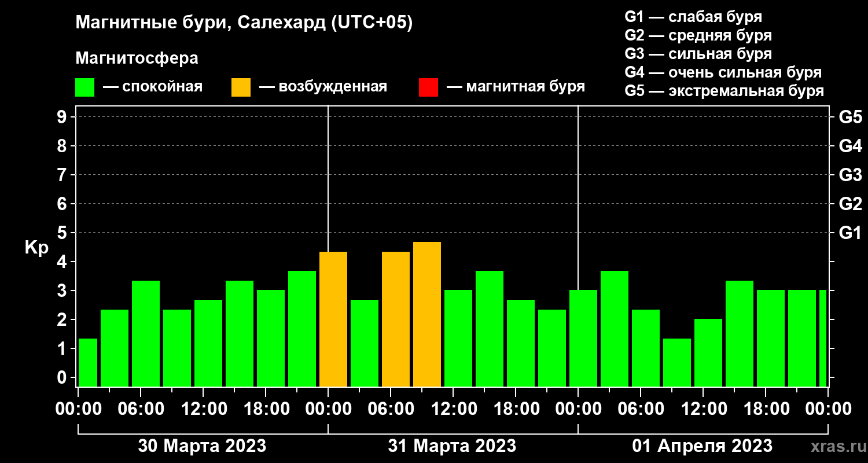Viewport: 868px width, 463px height.
Task: Click the '— спокойная' legend label
Action: [153, 87]
